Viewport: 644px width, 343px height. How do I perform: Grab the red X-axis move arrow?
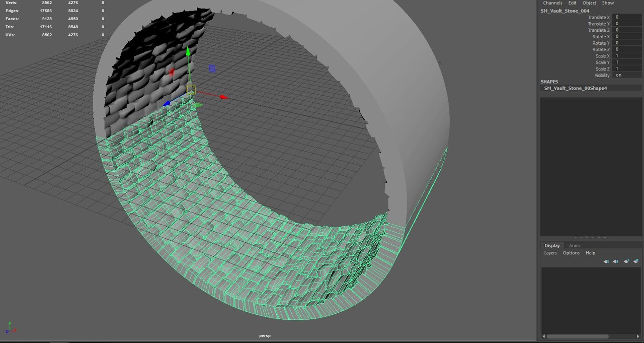tap(224, 97)
